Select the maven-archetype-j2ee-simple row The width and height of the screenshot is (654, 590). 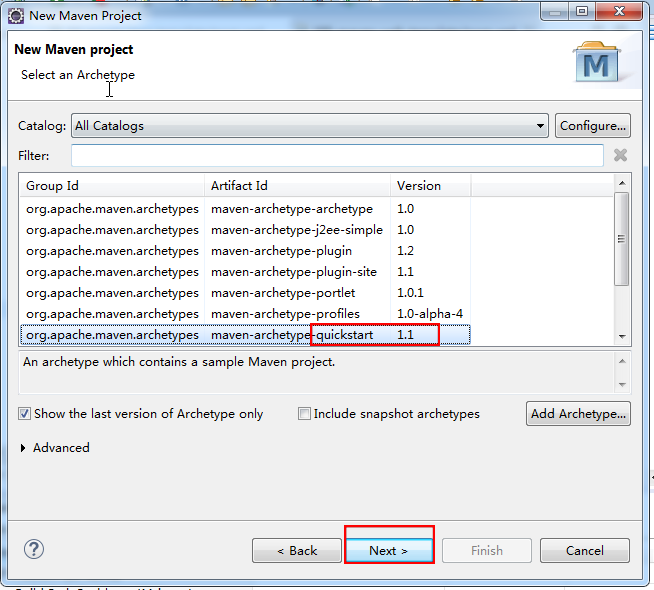tap(245, 230)
